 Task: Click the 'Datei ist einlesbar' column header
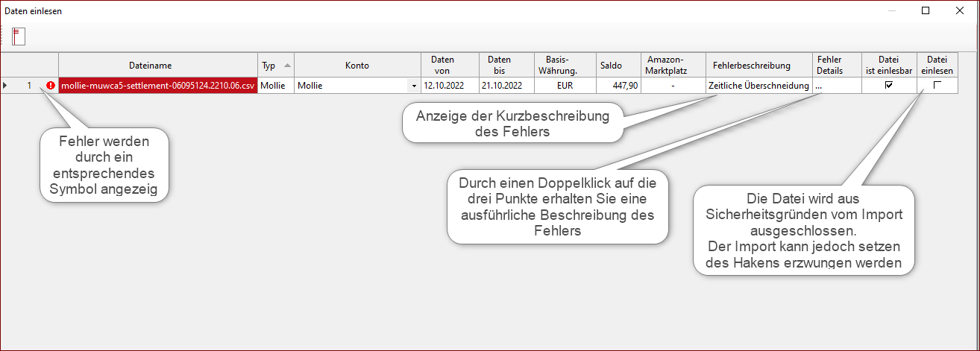[888, 65]
